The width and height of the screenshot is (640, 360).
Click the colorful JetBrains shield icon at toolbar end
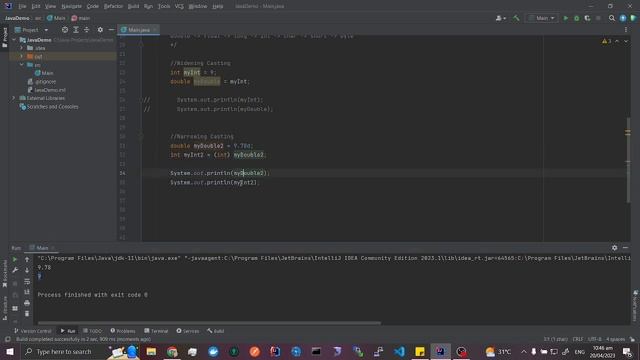633,18
